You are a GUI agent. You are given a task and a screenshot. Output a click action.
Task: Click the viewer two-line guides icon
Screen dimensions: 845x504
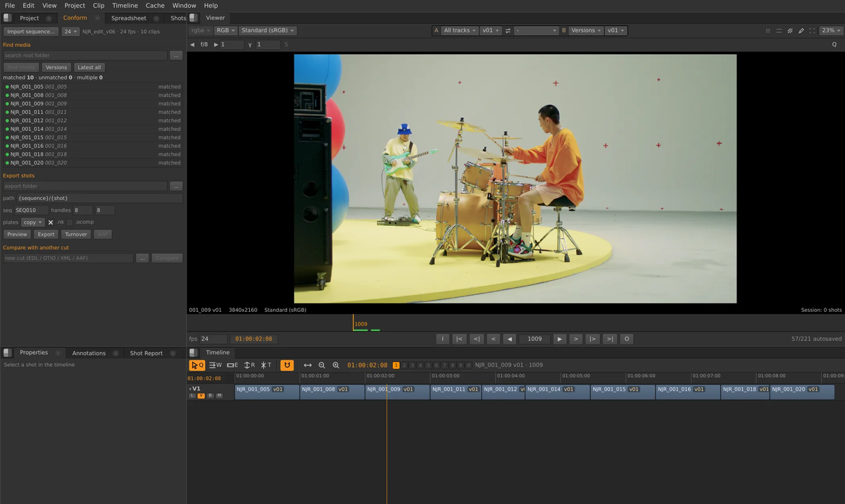(x=779, y=31)
